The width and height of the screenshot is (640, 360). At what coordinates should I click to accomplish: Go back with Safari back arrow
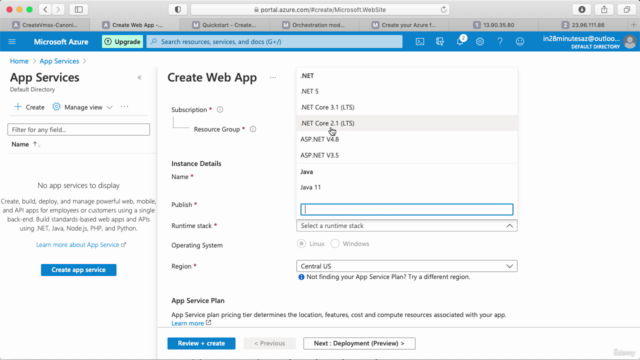pyautogui.click(x=45, y=9)
